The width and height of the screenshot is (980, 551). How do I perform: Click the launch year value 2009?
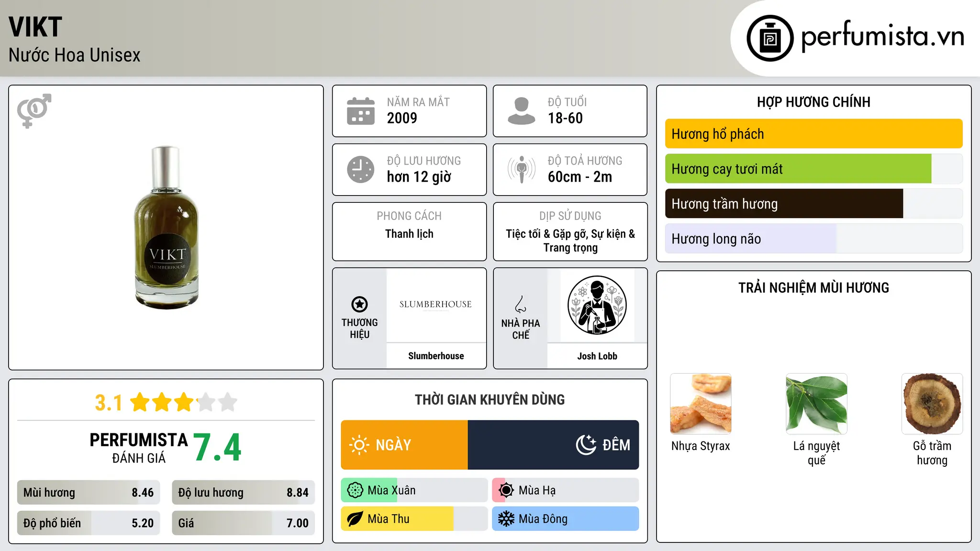click(x=402, y=118)
